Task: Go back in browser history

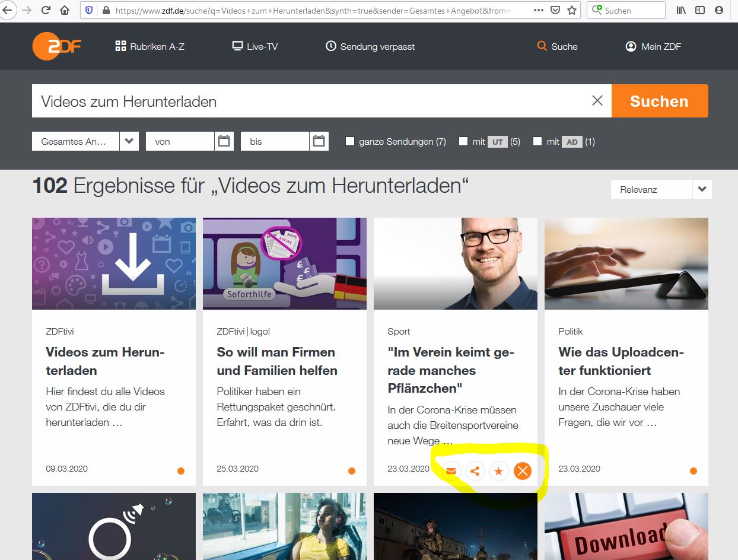Action: click(x=7, y=11)
